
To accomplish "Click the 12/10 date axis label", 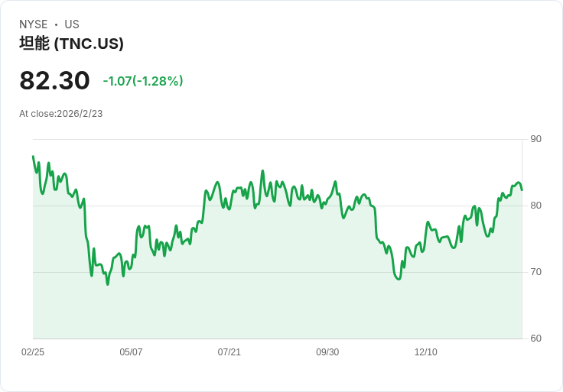I will tap(425, 352).
